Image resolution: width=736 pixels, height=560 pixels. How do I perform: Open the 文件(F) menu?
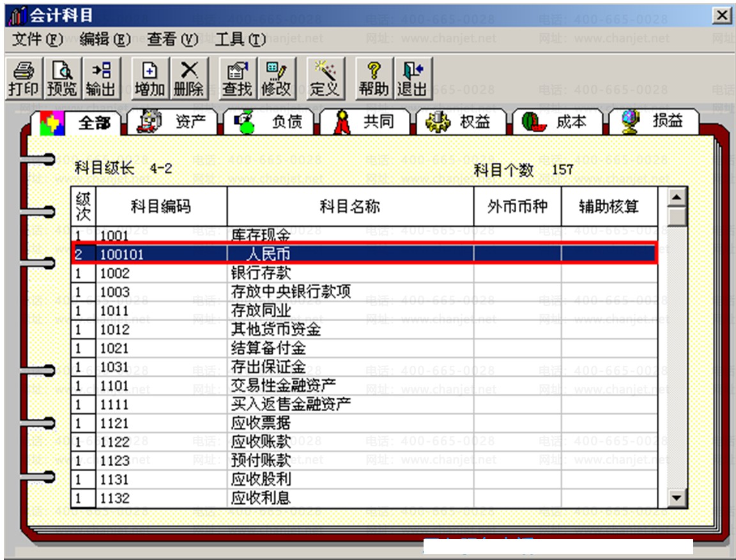[x=38, y=40]
